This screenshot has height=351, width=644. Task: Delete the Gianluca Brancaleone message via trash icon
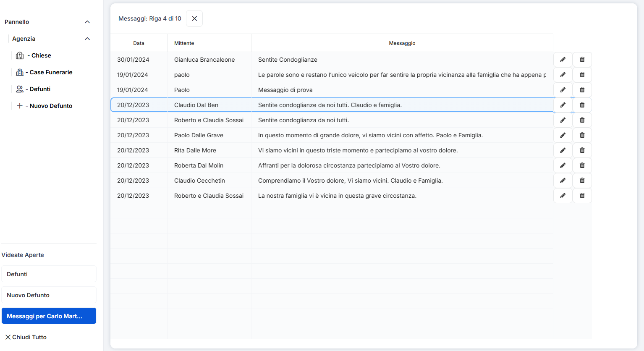click(x=582, y=60)
